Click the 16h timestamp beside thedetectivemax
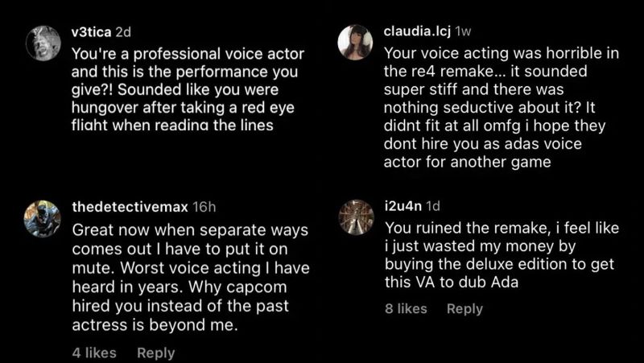The image size is (644, 363). (x=205, y=208)
